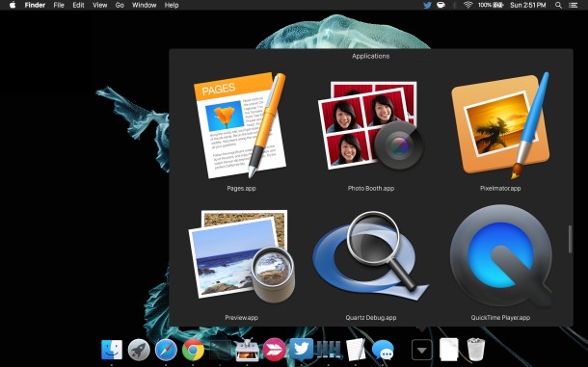Open the View menu
The width and height of the screenshot is (588, 367).
[99, 5]
